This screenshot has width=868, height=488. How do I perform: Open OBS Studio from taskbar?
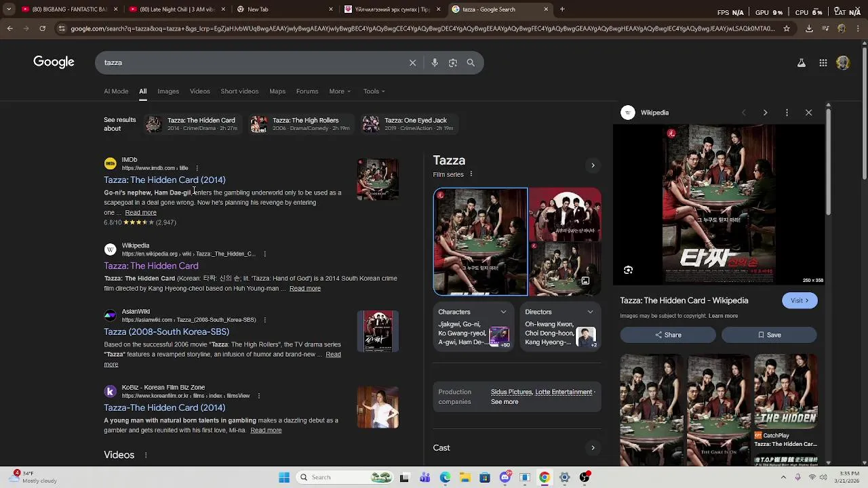585,477
